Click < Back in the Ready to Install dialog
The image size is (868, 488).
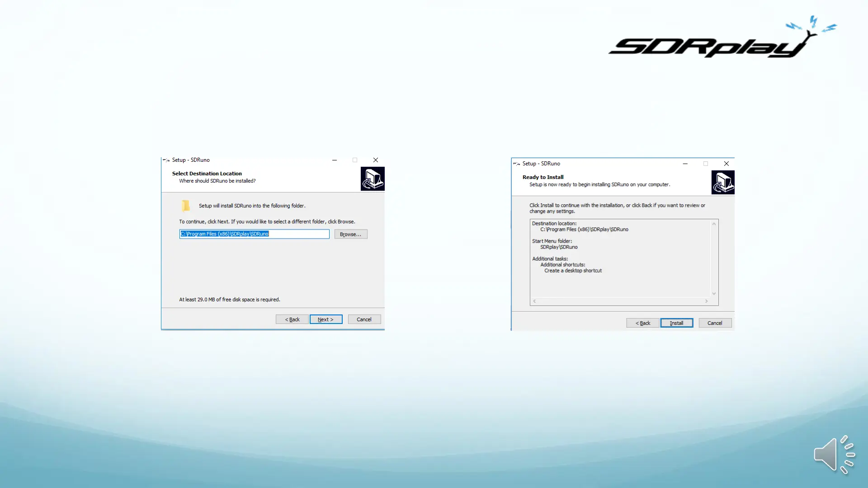[x=642, y=323]
